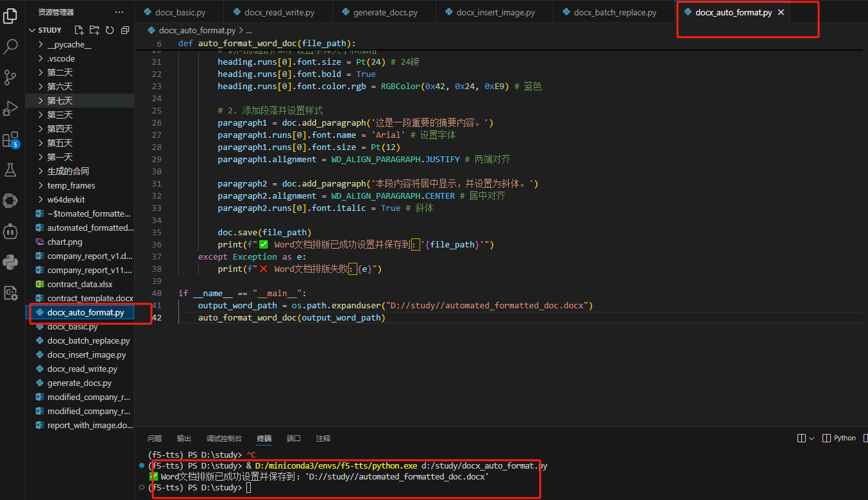Open the Extensions view with badge 5
The image size is (868, 500).
tap(10, 140)
